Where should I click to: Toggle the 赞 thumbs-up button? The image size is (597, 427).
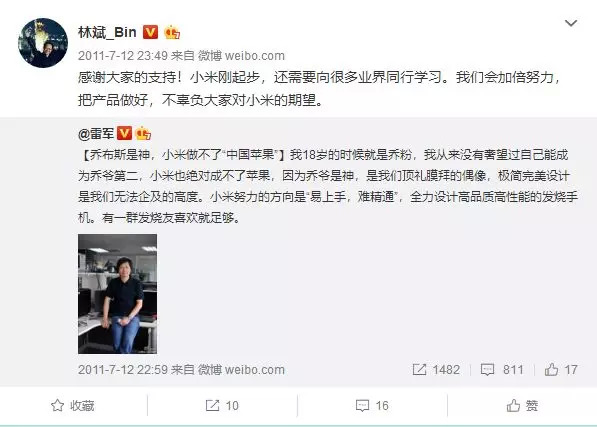pos(522,406)
